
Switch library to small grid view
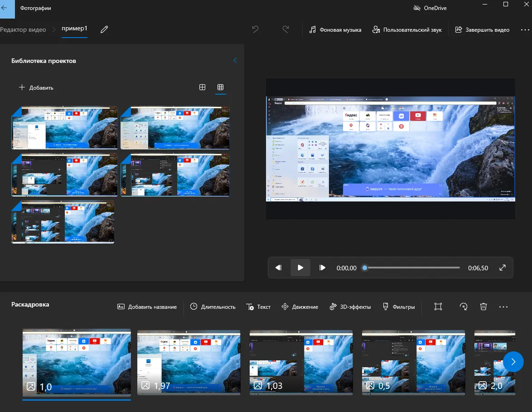220,87
